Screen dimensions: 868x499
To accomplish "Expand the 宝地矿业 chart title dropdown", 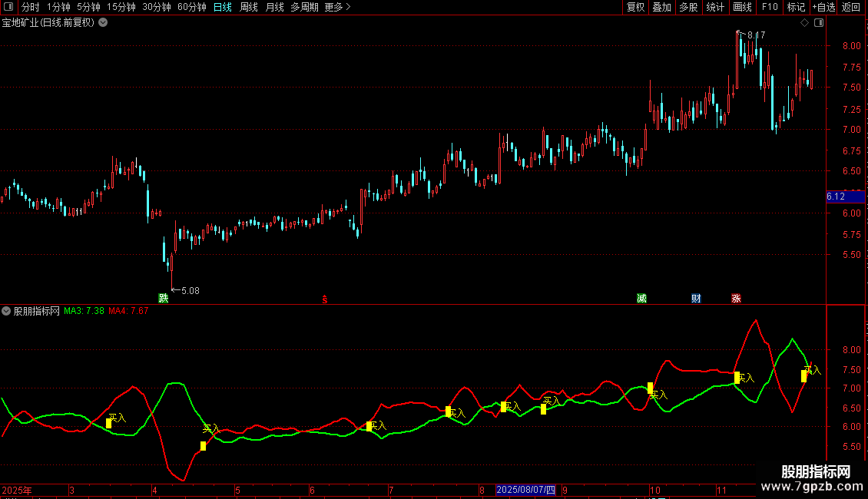I will click(x=103, y=23).
